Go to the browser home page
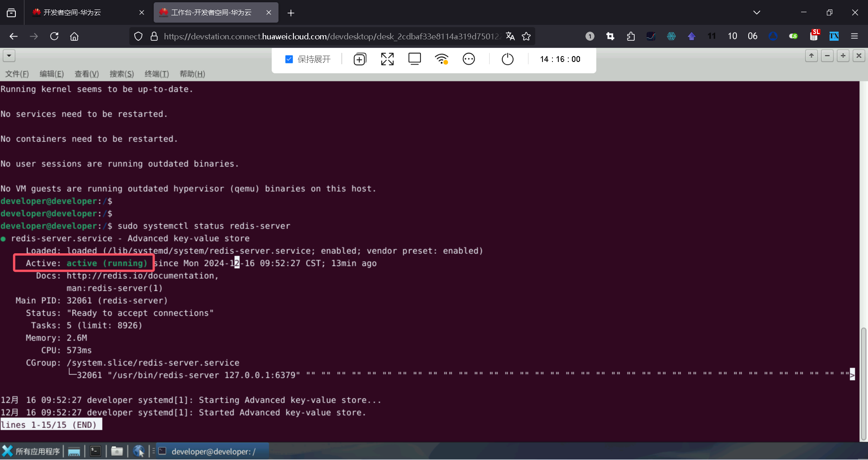 coord(74,36)
